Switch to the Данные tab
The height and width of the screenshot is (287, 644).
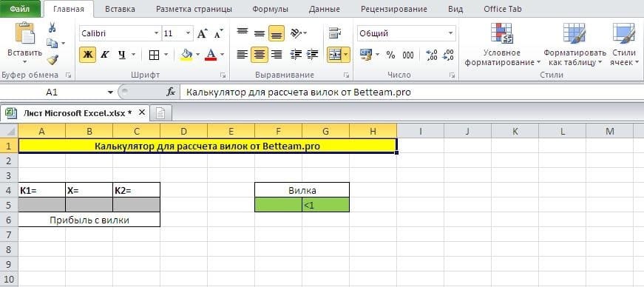click(x=324, y=9)
